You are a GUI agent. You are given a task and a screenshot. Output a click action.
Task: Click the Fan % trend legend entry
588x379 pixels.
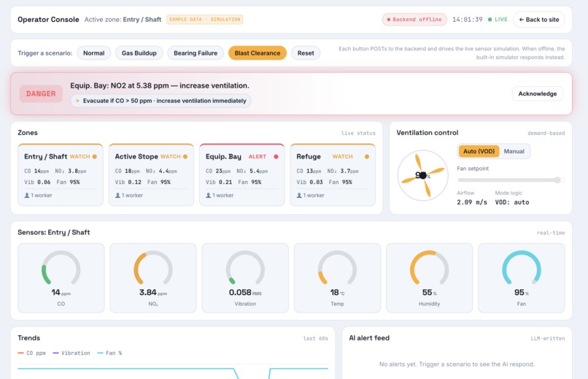[109, 353]
